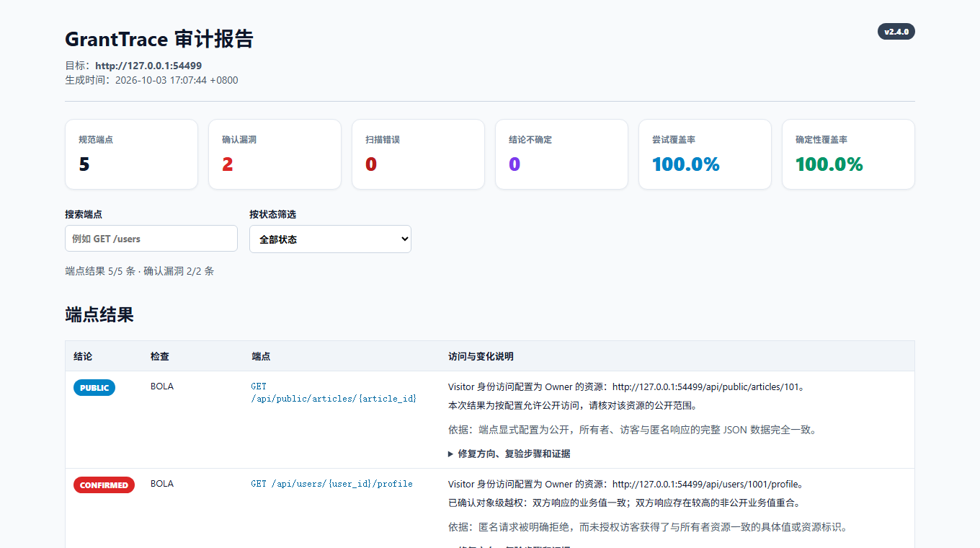
Task: Click the 依据 line about 匿名请求被明确拒绝
Action: 647,527
